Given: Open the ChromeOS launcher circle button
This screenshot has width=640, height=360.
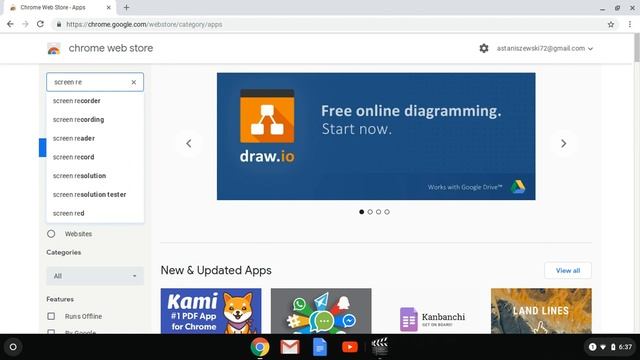Looking at the screenshot, I should tap(13, 347).
